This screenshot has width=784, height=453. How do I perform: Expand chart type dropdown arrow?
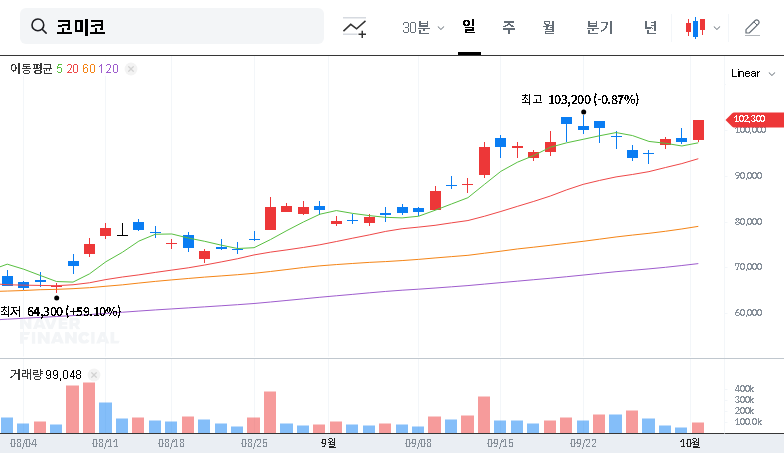point(716,28)
